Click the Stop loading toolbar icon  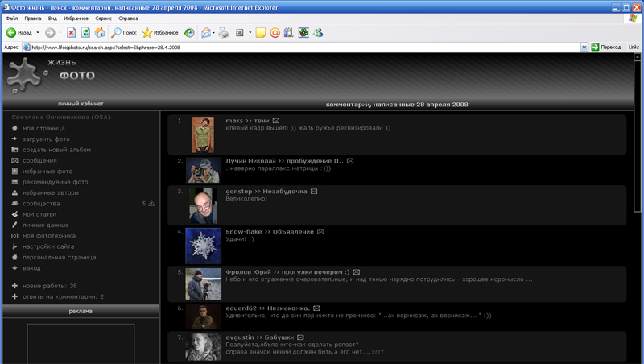[x=72, y=33]
